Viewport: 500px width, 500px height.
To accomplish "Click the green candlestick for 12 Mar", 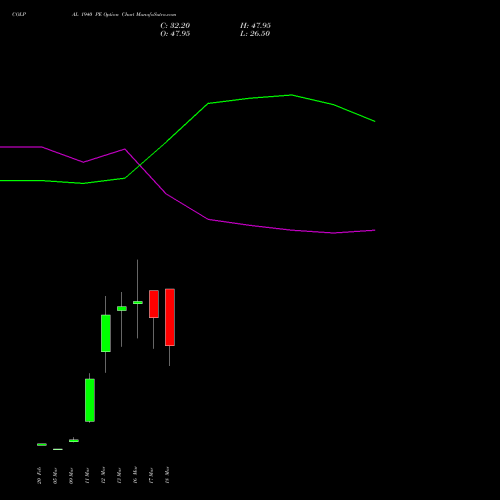I will click(x=106, y=333).
